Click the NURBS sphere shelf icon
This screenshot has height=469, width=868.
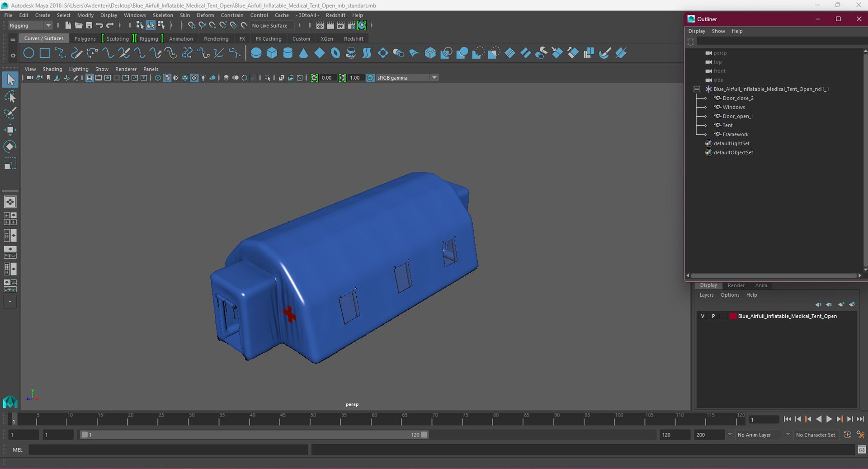pos(256,53)
